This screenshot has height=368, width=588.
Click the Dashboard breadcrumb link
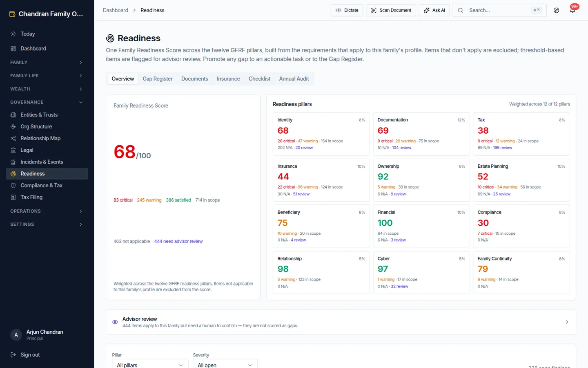pyautogui.click(x=116, y=10)
